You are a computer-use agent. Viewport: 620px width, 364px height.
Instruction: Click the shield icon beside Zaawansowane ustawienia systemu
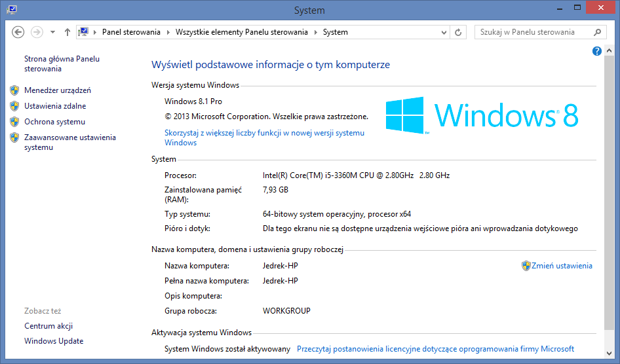click(x=14, y=137)
